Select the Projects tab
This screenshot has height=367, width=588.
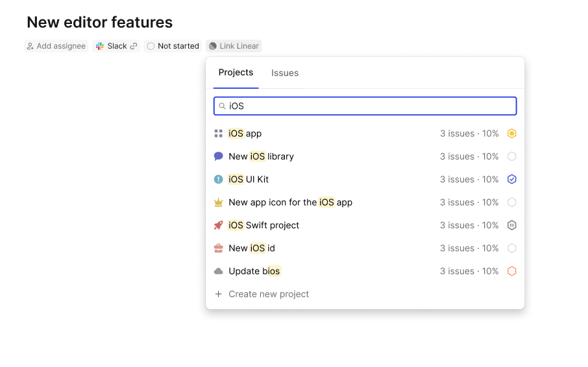click(x=236, y=73)
